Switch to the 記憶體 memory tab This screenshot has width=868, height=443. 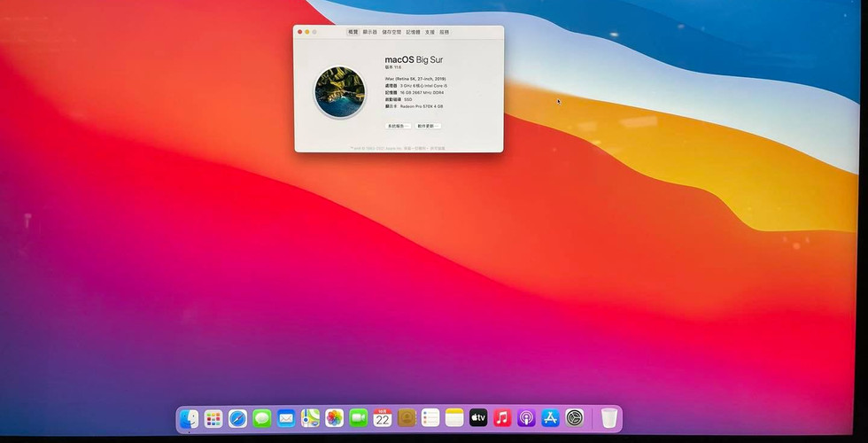click(413, 32)
